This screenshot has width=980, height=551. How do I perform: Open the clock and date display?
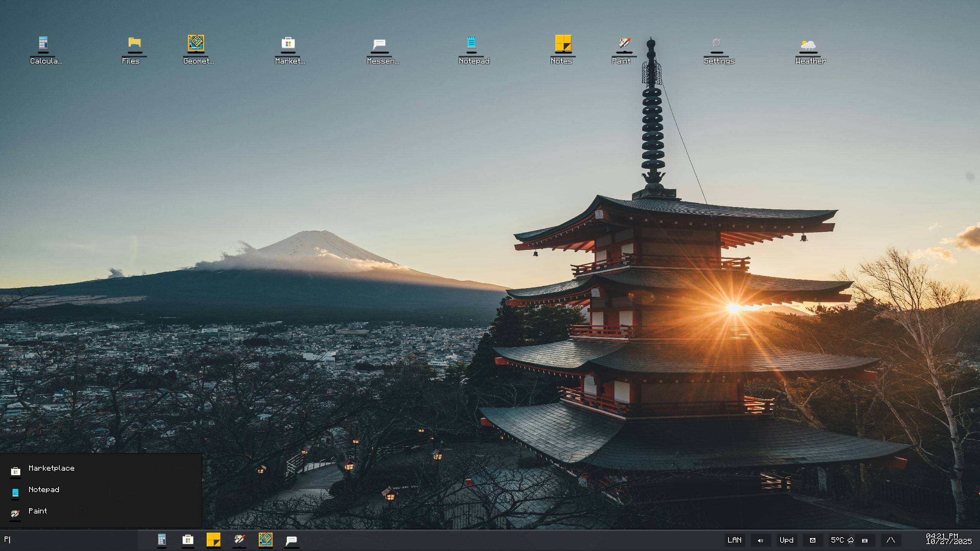948,539
